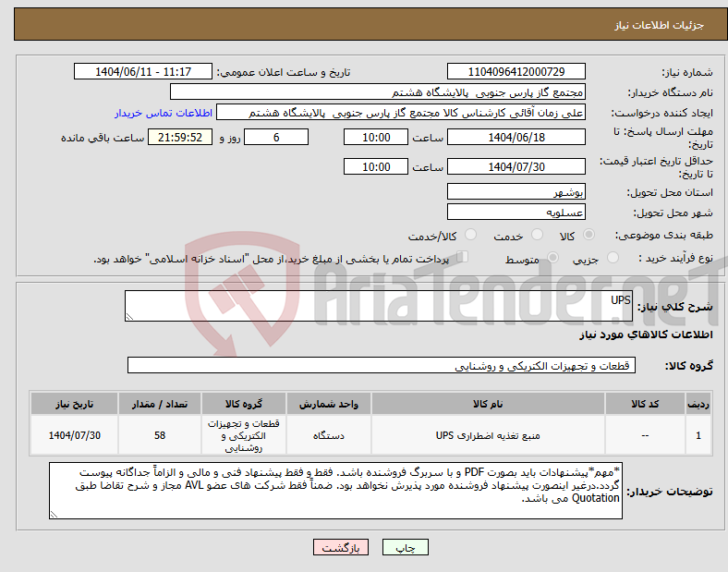Click the delivery city field عسلویه
The height and width of the screenshot is (572, 728).
pyautogui.click(x=516, y=212)
